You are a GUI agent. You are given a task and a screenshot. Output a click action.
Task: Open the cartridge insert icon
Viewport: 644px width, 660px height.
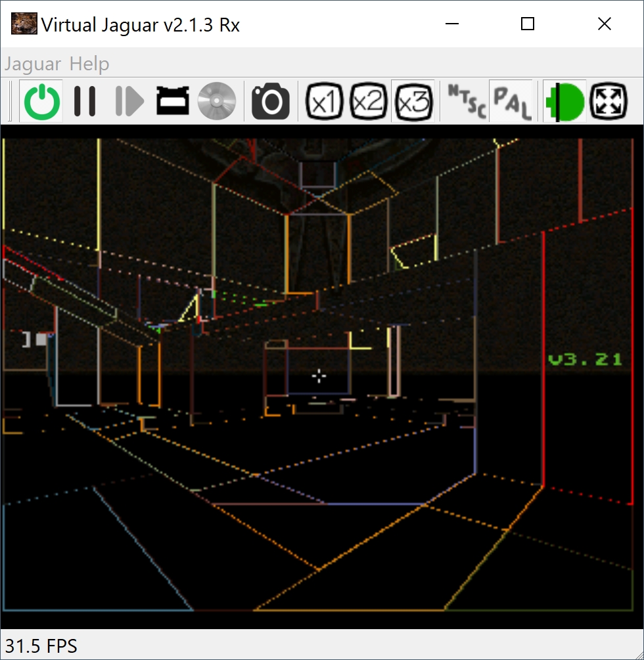[x=172, y=101]
